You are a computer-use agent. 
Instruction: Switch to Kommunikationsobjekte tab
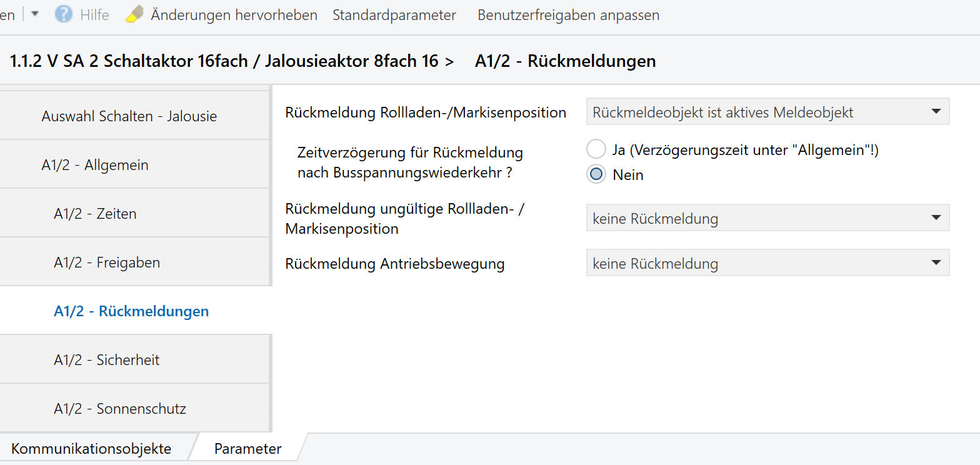91,449
